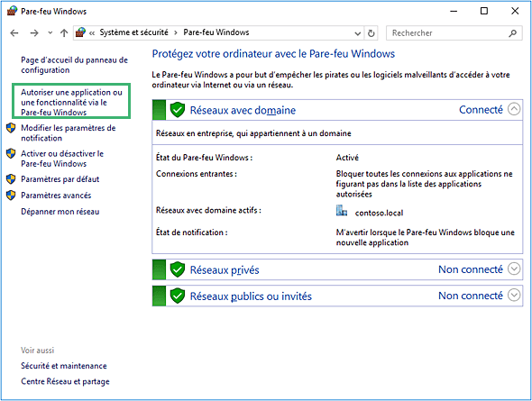The height and width of the screenshot is (401, 532).
Task: Click the window title bar firewall icon
Action: point(13,11)
